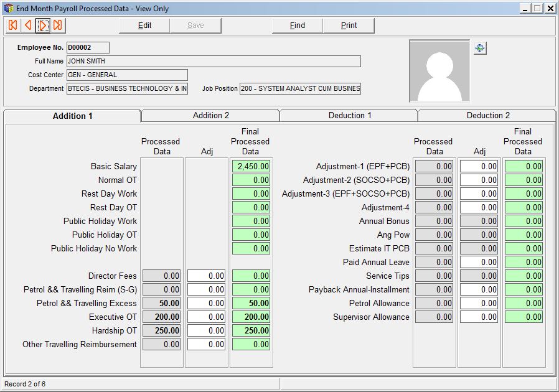Click Petrol Travelling Excess processed 50.00

pyautogui.click(x=161, y=303)
